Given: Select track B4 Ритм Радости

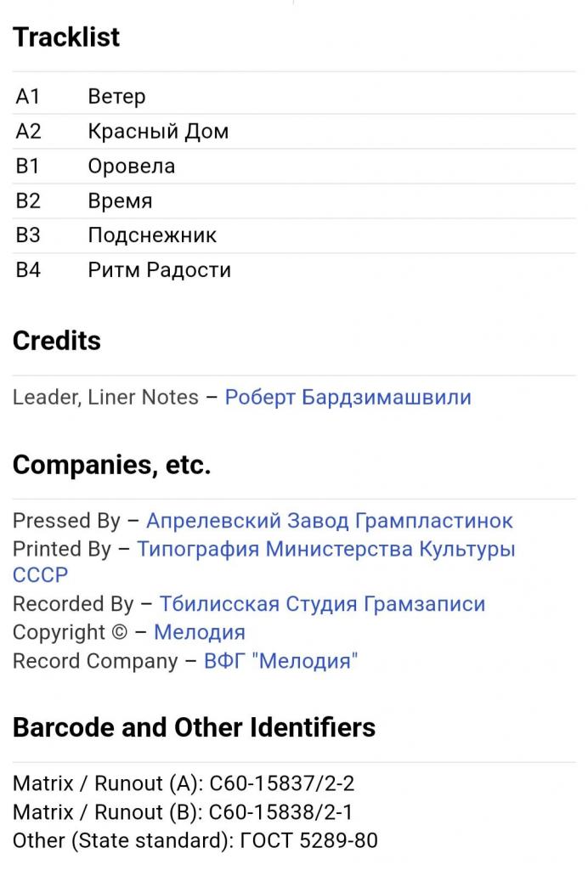Looking at the screenshot, I should pos(294,269).
